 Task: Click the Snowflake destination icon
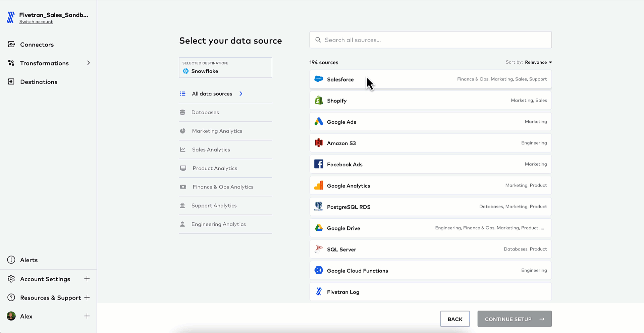185,71
